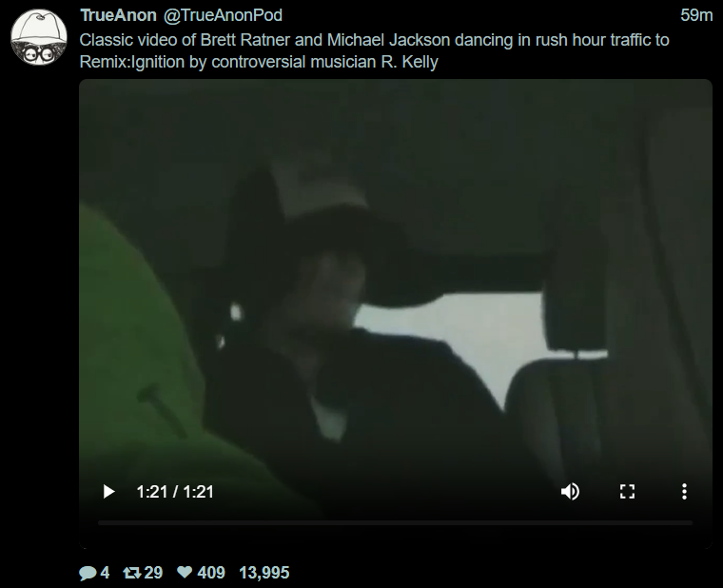Mute the video using the speaker icon

point(570,492)
